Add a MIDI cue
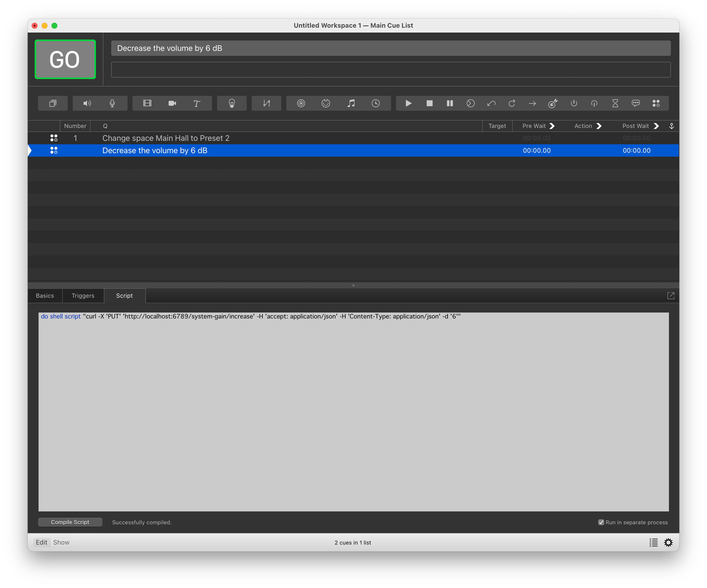707x588 pixels. (326, 103)
